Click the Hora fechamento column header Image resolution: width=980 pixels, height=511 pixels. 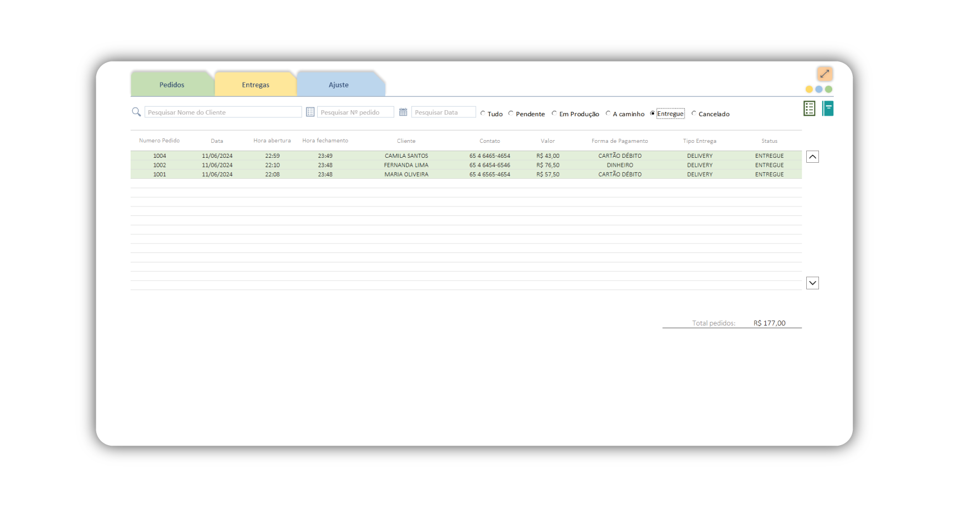325,141
